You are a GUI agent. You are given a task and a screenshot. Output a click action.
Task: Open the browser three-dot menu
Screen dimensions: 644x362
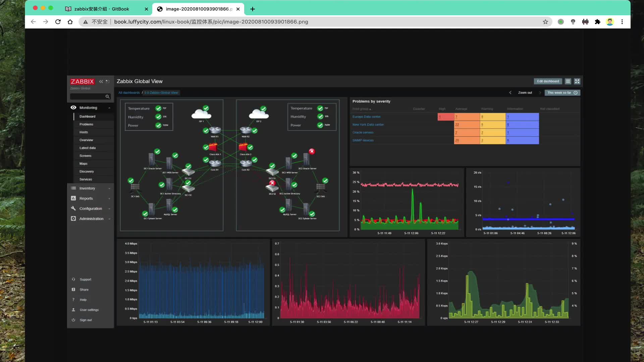(622, 22)
